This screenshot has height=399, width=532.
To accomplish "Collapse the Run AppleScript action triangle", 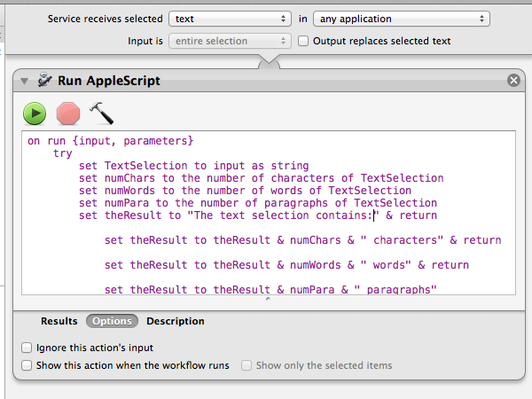I will click(x=24, y=81).
